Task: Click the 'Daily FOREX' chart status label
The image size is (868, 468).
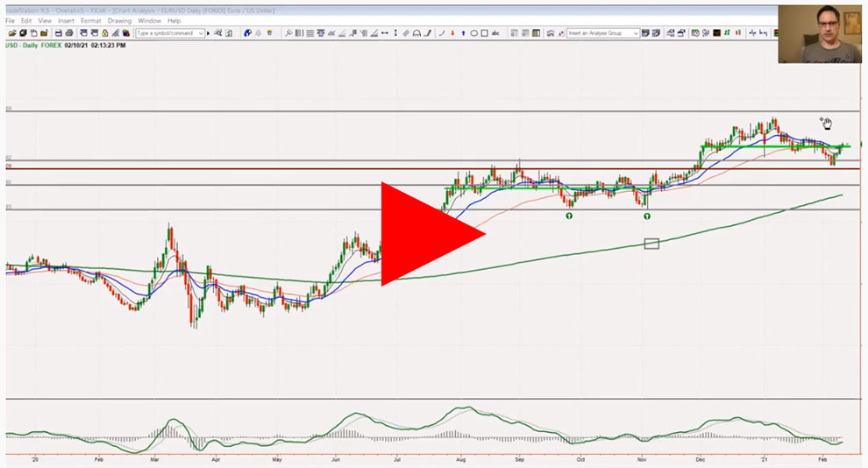Action: (42, 46)
